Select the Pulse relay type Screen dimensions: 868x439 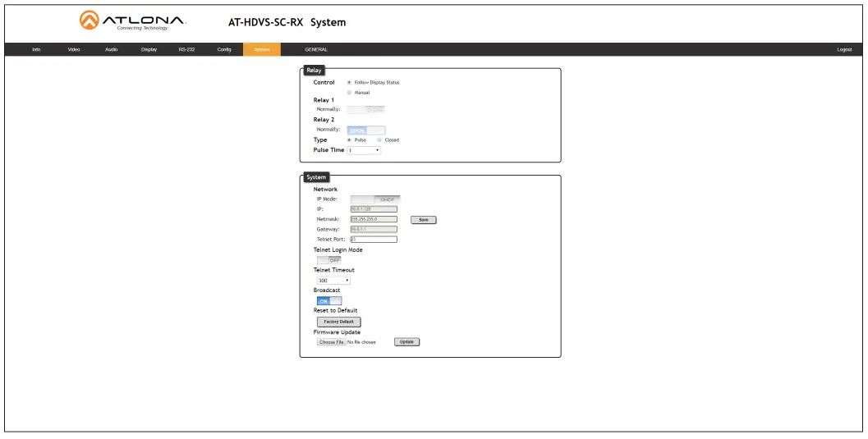point(349,139)
